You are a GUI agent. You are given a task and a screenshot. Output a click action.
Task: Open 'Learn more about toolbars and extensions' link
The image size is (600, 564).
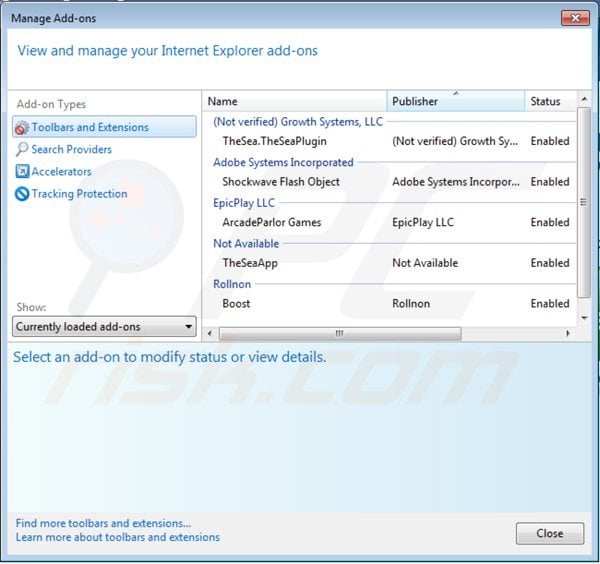click(118, 537)
